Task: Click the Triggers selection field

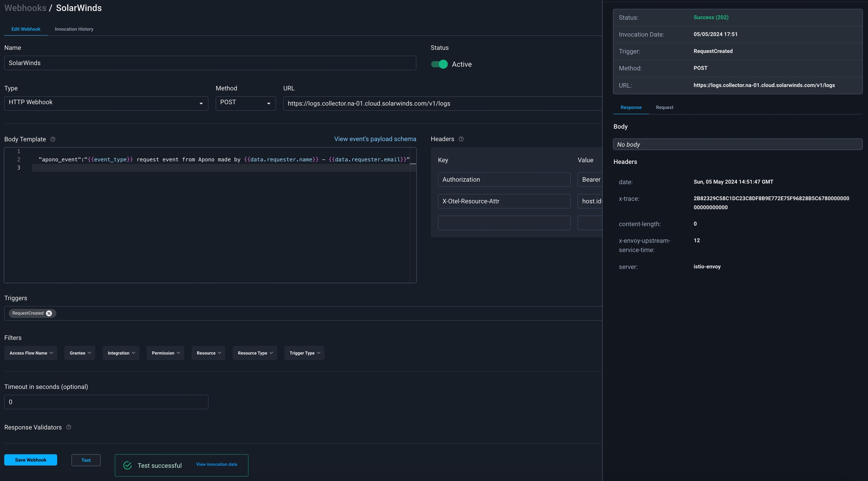Action: (x=303, y=313)
